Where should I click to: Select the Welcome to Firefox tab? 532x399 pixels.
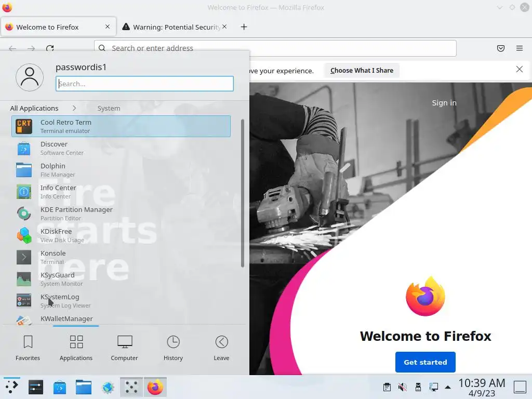coord(58,27)
